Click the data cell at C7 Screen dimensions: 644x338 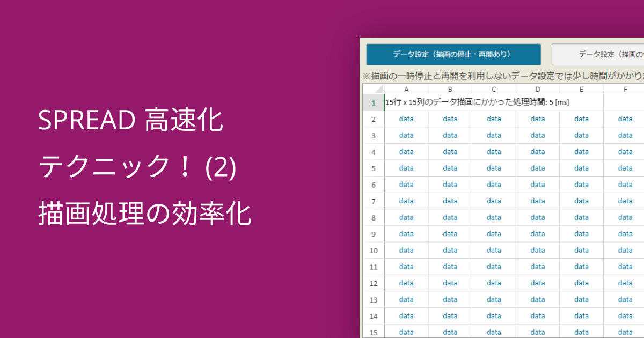pos(494,201)
